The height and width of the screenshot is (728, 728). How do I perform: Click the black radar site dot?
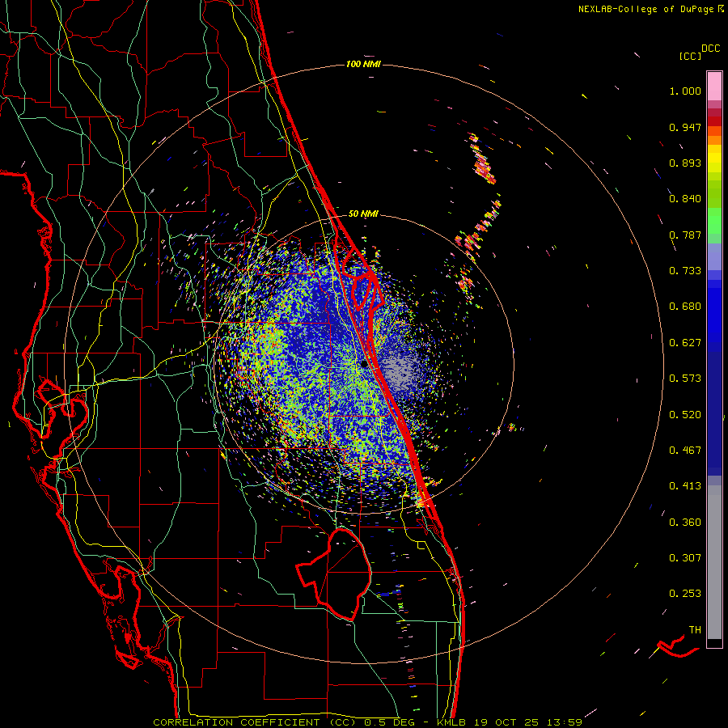[365, 365]
